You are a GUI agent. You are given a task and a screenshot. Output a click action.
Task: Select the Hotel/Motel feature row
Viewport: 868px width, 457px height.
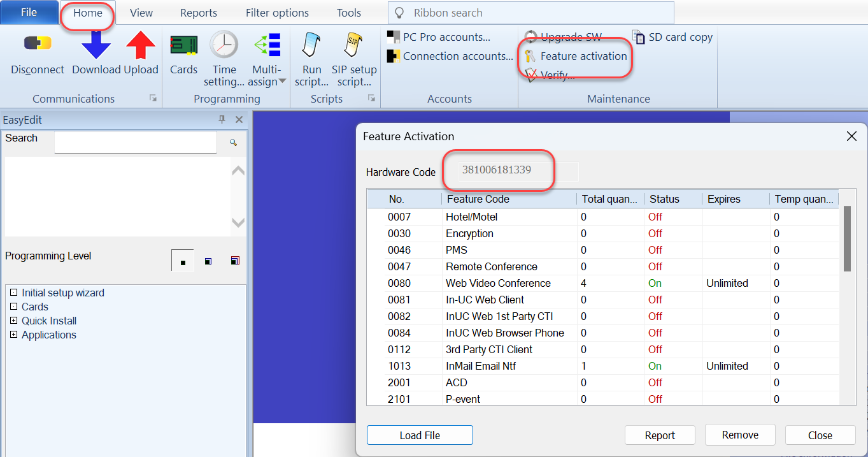coord(602,217)
